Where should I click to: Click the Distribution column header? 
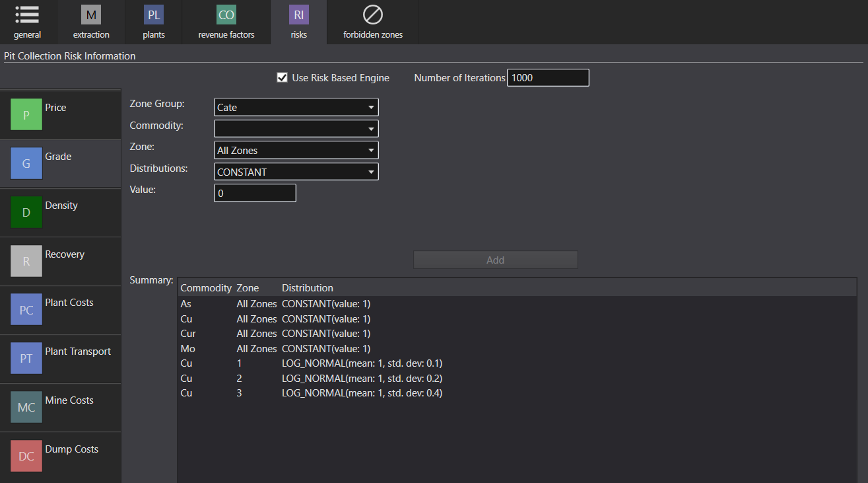tap(308, 288)
